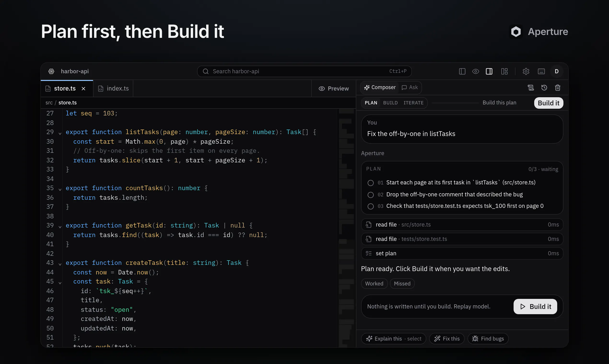This screenshot has height=364, width=609.
Task: Collapse the task object literal at line 45
Action: 60,283
